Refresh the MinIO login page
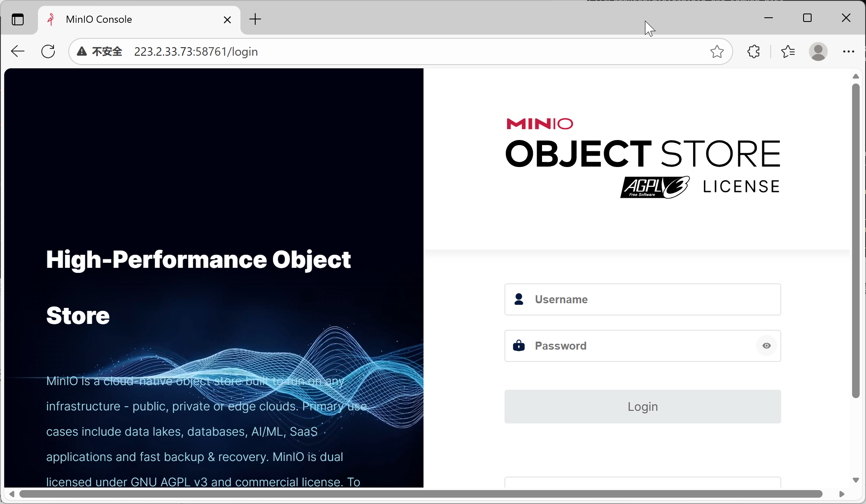The image size is (866, 504). point(48,51)
